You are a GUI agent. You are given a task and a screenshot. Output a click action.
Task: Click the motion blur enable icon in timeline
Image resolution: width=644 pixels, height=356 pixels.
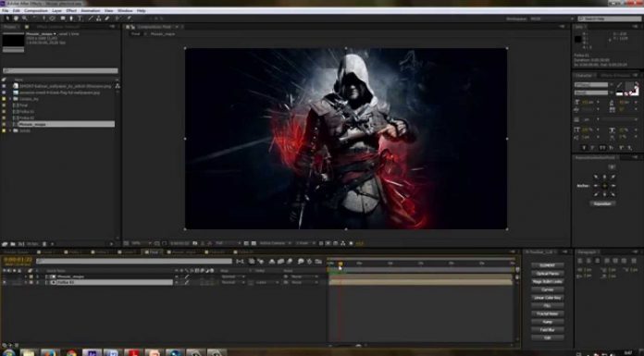tap(290, 262)
